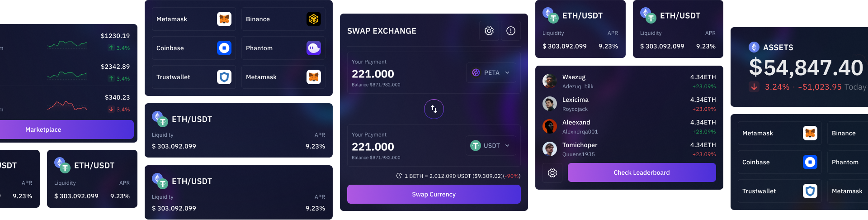Click the Binance logo icon in the top wallet panel
This screenshot has width=868, height=220.
point(314,19)
